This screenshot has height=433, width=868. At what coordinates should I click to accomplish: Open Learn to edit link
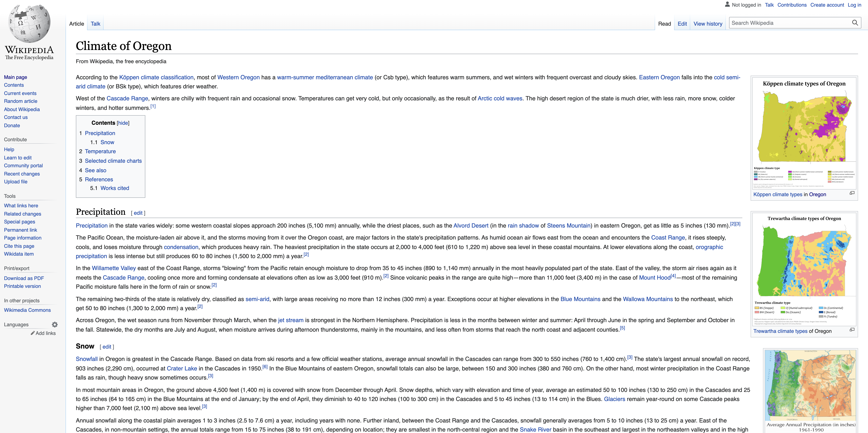tap(18, 158)
